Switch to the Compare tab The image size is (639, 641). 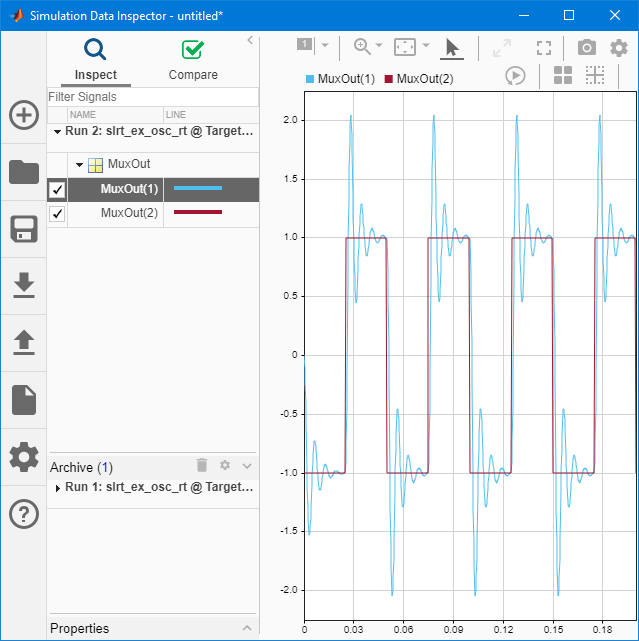pos(193,60)
